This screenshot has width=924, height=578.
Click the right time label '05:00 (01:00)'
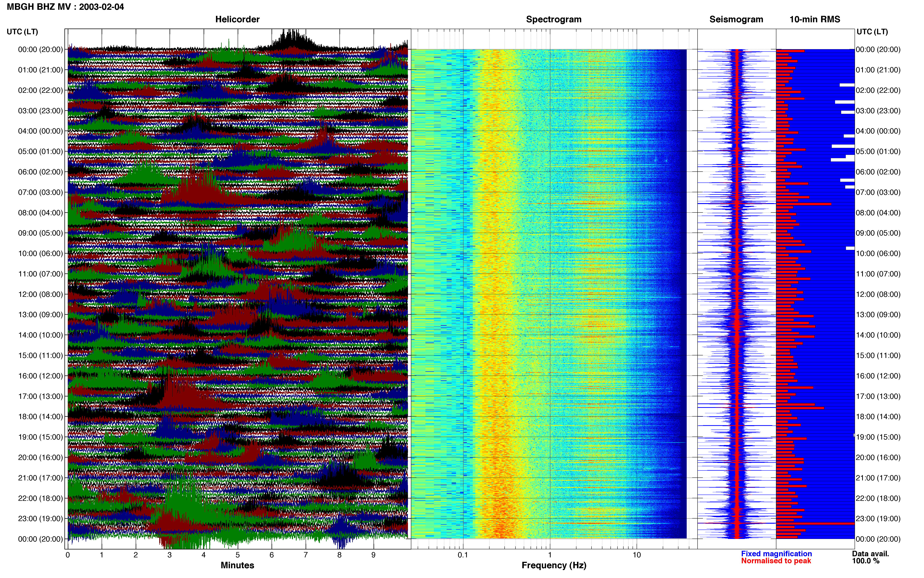[878, 151]
